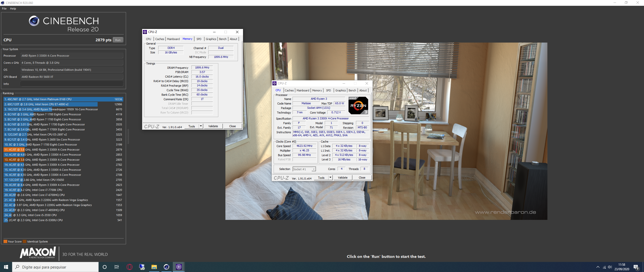Select ranking row 1 Intel Xeon Platinum 8168
The height and width of the screenshot is (272, 644).
pos(63,99)
